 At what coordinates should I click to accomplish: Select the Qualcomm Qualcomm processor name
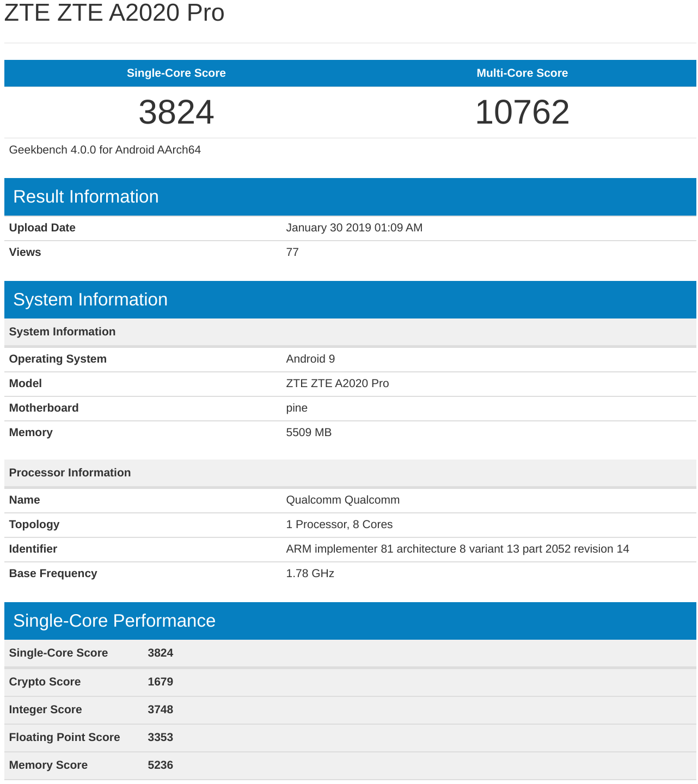pyautogui.click(x=342, y=500)
